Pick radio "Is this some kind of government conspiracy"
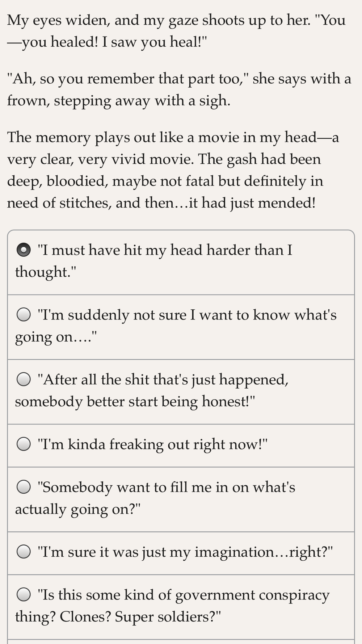Image resolution: width=362 pixels, height=644 pixels. pos(24,595)
